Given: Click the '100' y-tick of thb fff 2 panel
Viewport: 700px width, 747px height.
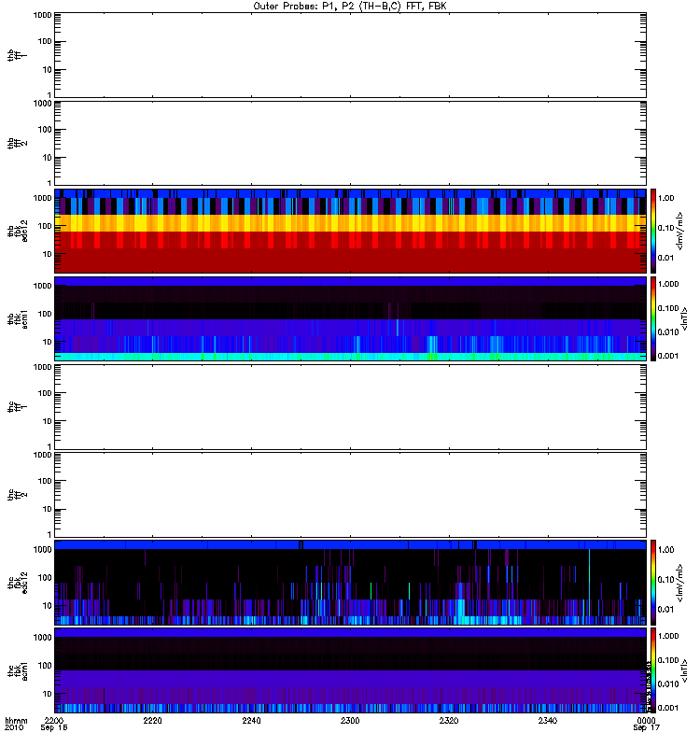Looking at the screenshot, I should [45, 130].
